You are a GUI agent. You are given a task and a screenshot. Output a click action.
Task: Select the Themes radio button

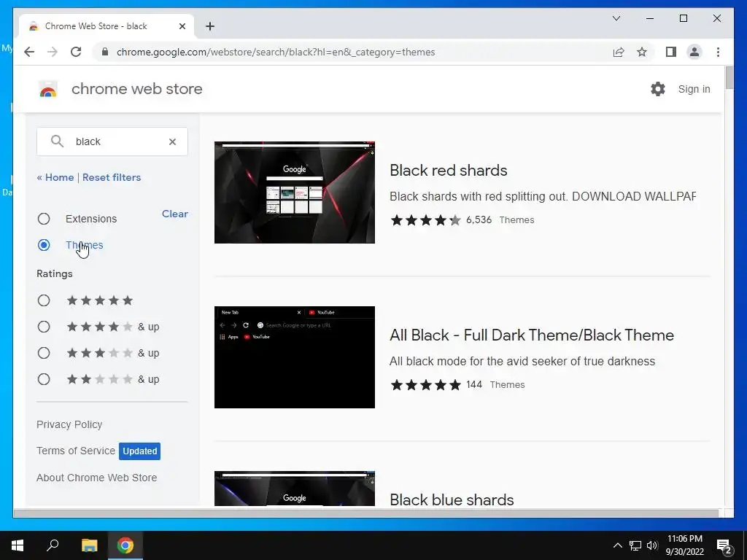44,245
